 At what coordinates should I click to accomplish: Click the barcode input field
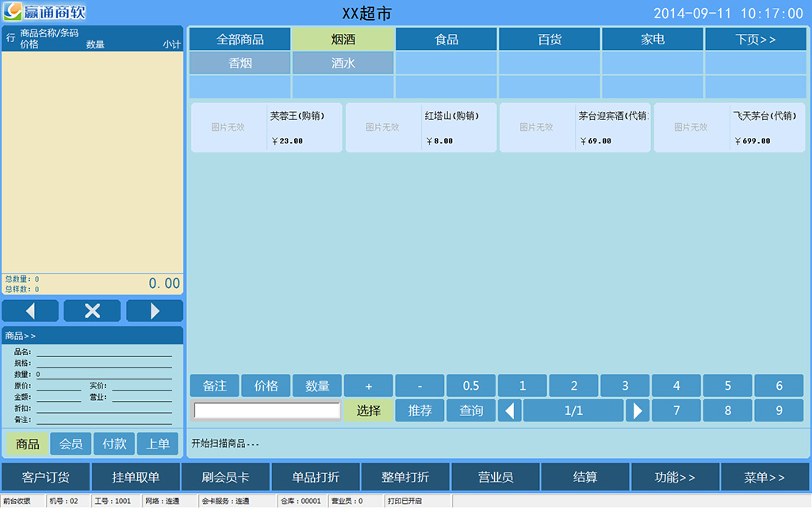pyautogui.click(x=266, y=410)
